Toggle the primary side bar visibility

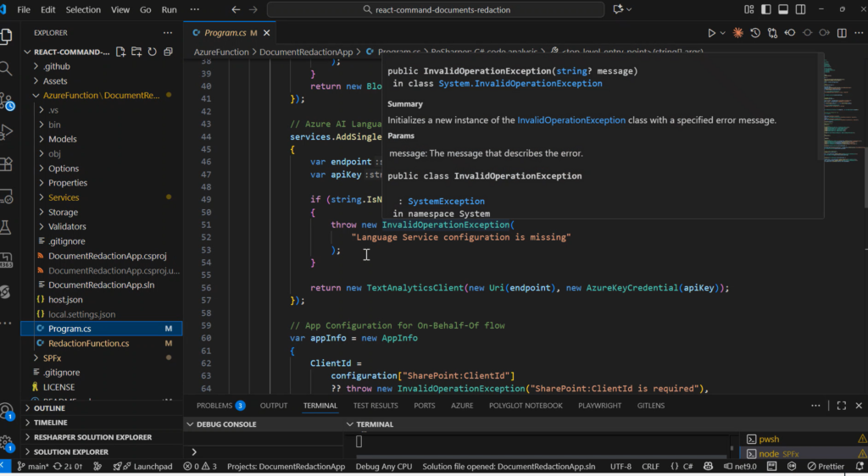tap(766, 9)
